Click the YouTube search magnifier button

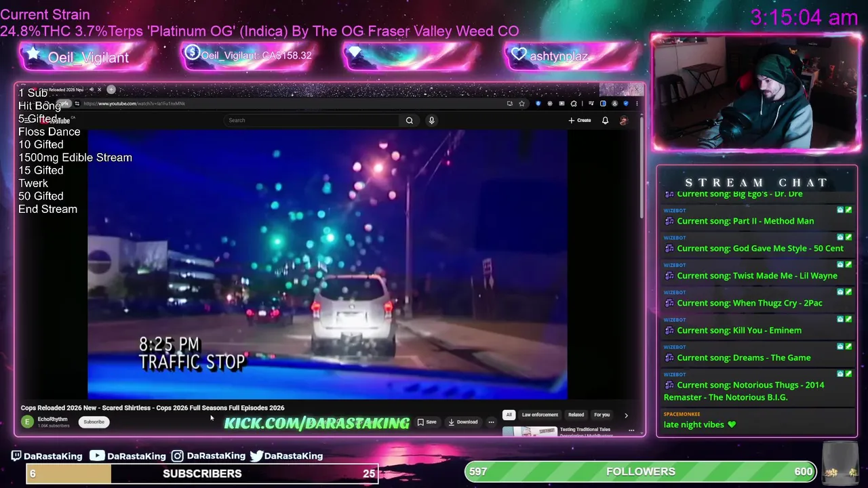[410, 121]
